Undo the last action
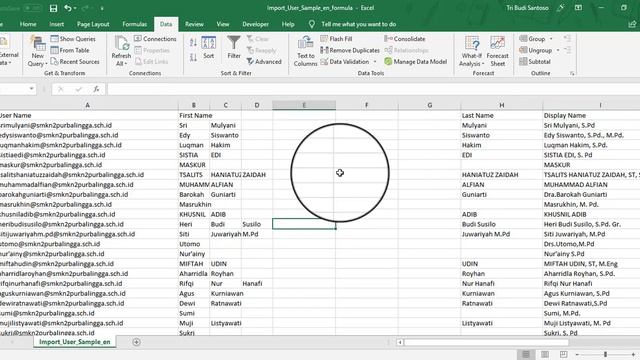This screenshot has width=640, height=360. coord(68,8)
